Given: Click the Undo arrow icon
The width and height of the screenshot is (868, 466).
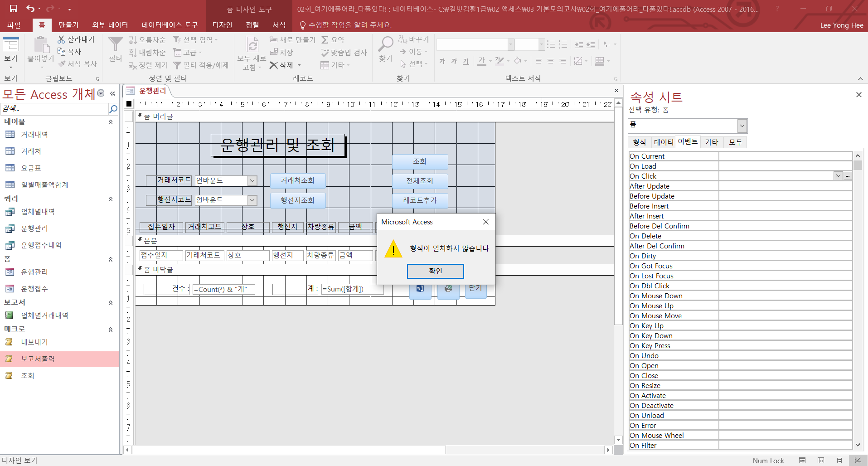Looking at the screenshot, I should pos(30,9).
